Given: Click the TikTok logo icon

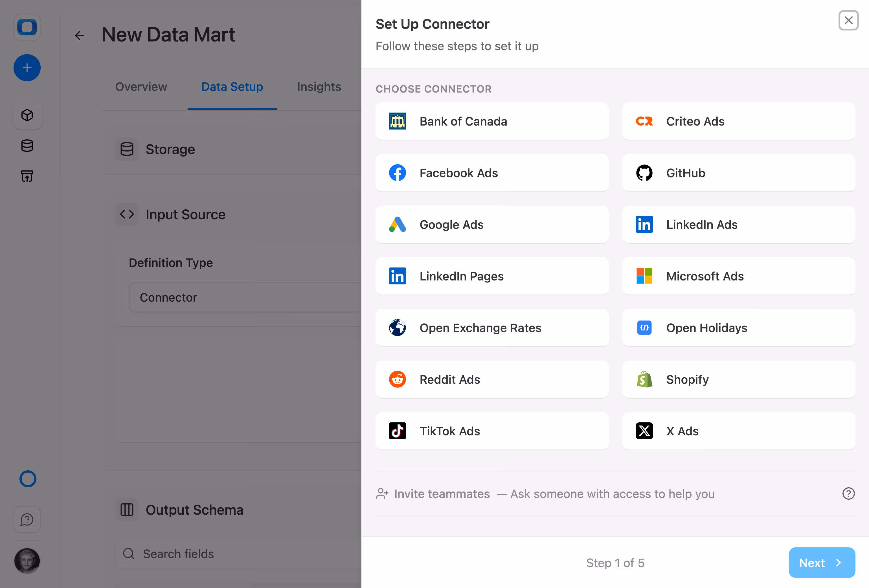Looking at the screenshot, I should [x=397, y=431].
